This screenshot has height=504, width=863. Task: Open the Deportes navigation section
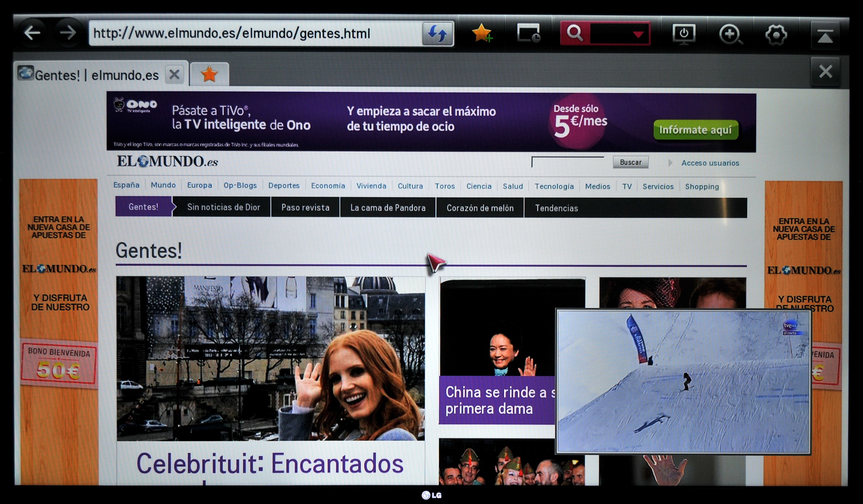[284, 186]
